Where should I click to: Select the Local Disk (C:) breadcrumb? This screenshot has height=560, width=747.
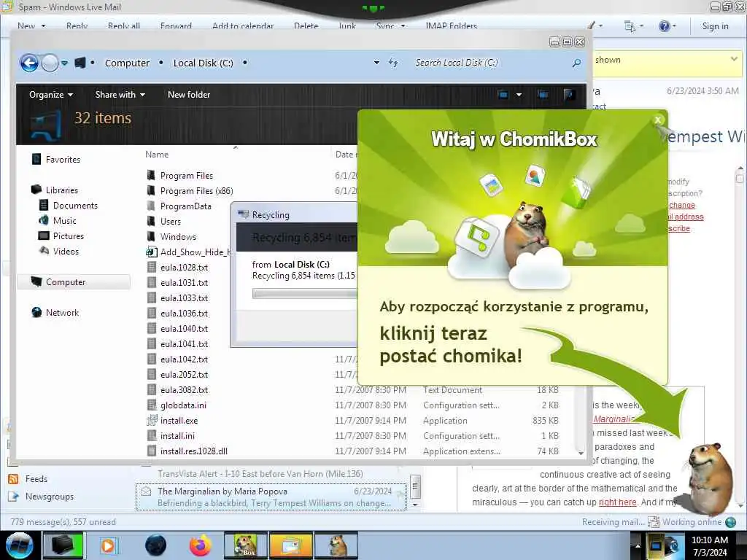204,63
